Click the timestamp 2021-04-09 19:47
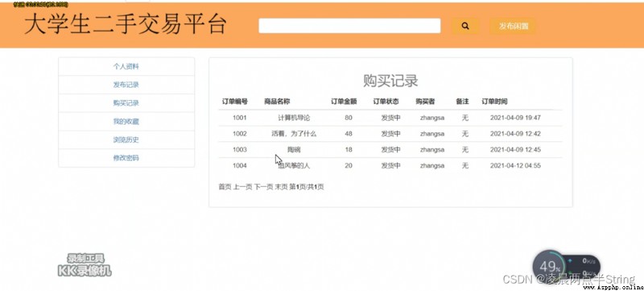 (515, 118)
